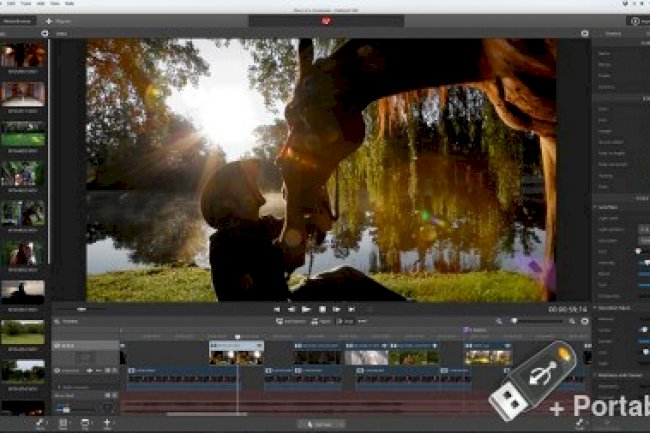Zoom out the timeline with magnifier icon
The height and width of the screenshot is (433, 650).
[x=499, y=321]
